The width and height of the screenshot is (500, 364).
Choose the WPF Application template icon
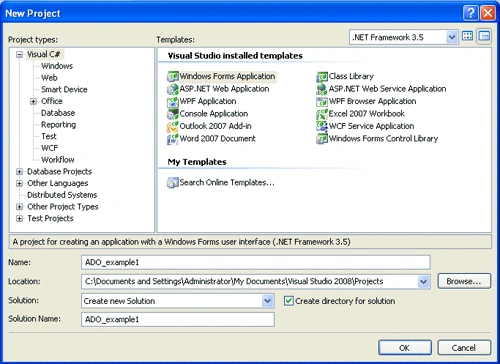(173, 101)
